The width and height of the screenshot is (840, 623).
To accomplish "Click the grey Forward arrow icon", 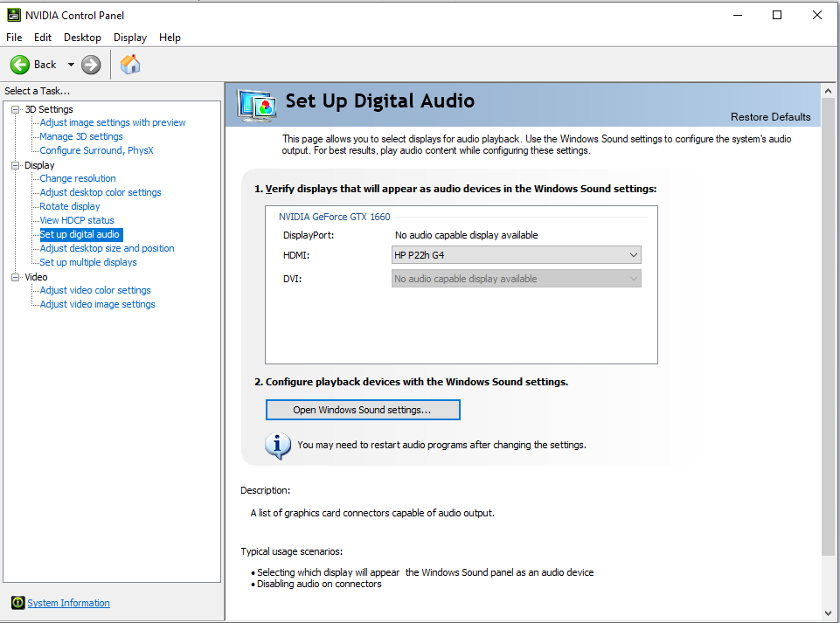I will pos(91,65).
